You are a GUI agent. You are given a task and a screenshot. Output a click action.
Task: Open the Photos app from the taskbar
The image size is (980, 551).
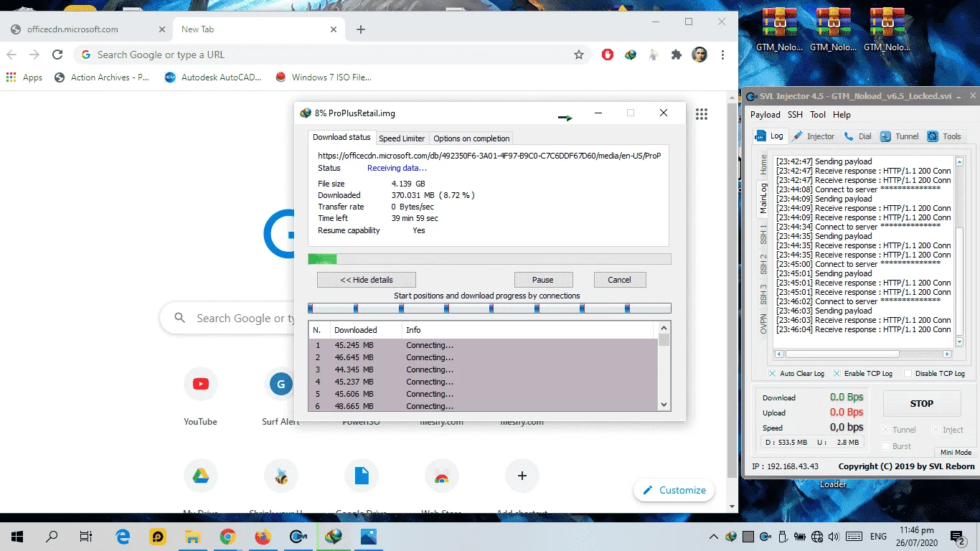369,536
